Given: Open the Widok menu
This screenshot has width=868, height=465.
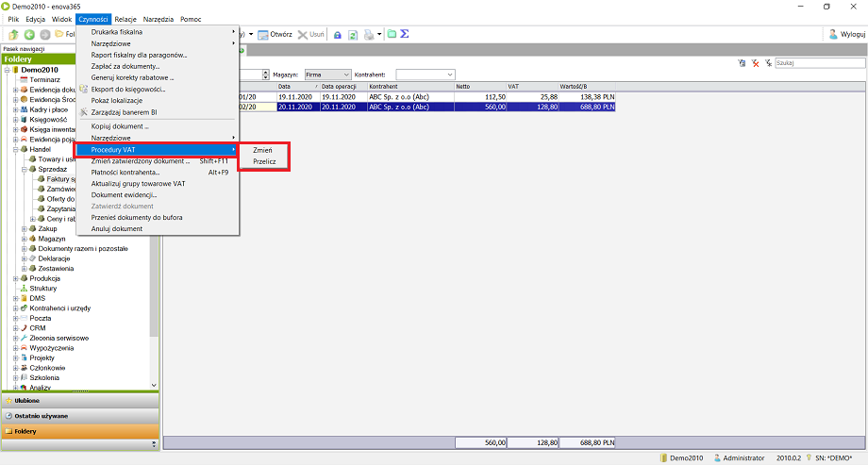Looking at the screenshot, I should pyautogui.click(x=61, y=20).
